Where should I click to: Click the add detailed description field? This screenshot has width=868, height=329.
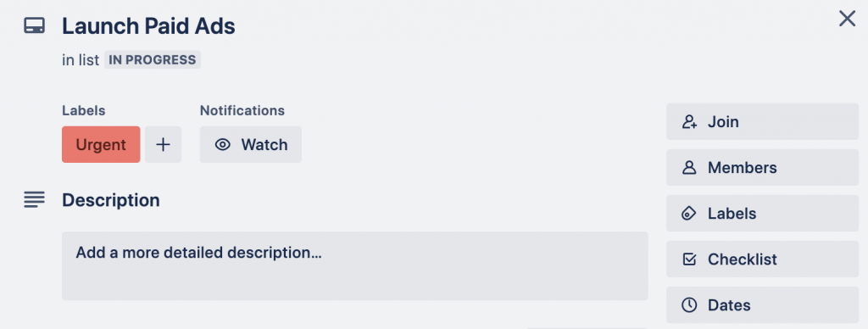tap(355, 266)
